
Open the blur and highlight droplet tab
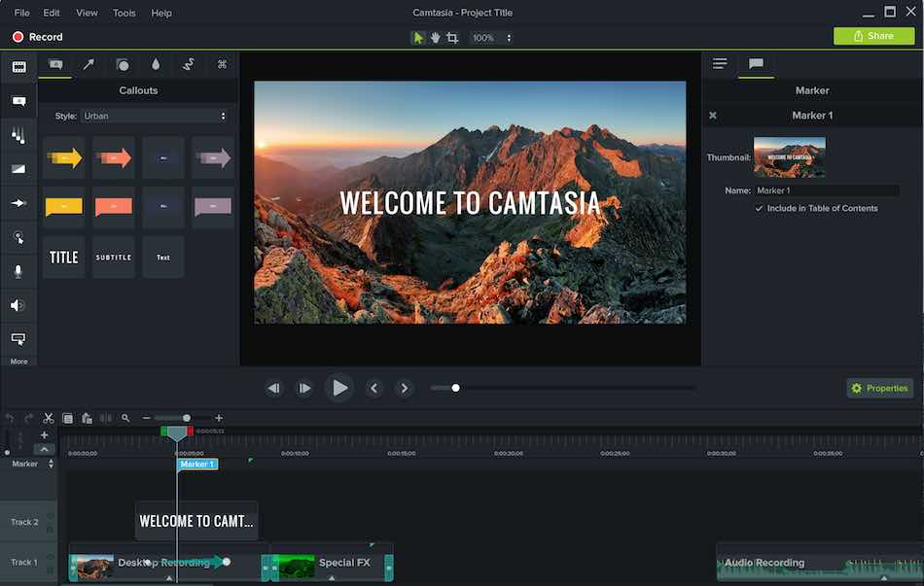point(156,64)
